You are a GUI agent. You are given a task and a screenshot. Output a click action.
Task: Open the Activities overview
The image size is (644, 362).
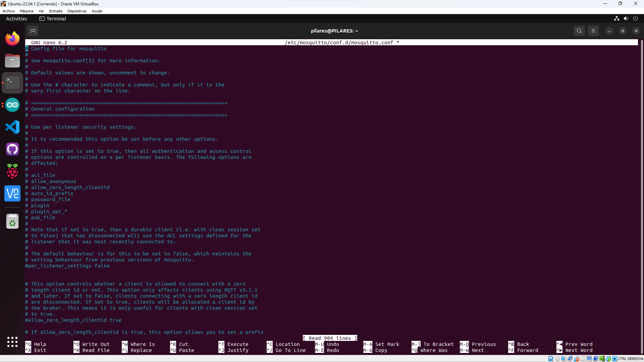[16, 19]
